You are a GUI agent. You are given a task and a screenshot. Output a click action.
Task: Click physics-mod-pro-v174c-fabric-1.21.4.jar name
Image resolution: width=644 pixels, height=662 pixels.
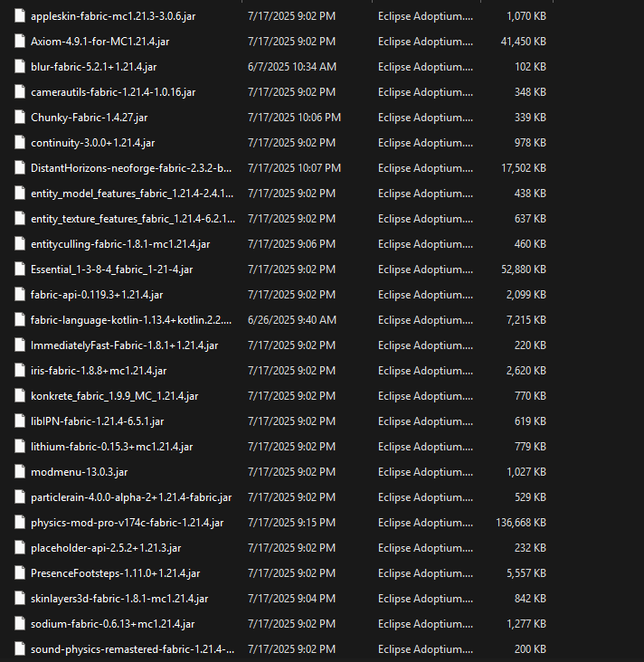128,523
